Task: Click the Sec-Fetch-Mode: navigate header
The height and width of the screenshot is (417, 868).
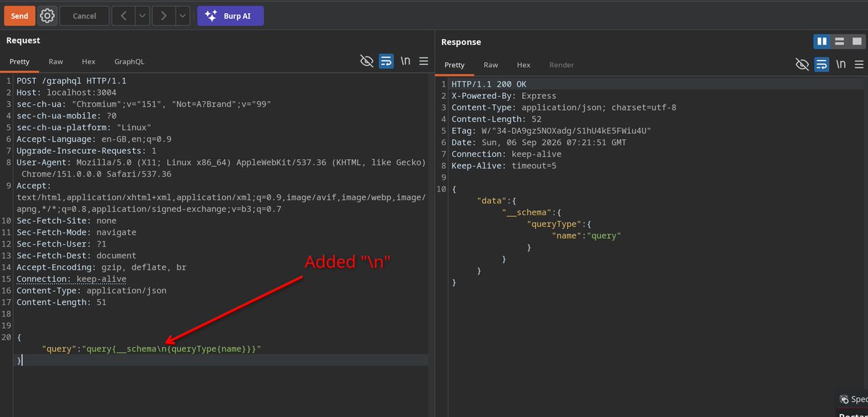Action: pyautogui.click(x=76, y=233)
